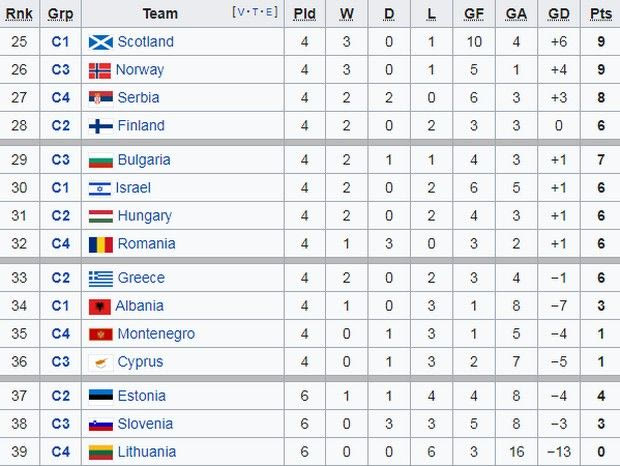Open the Montenegro team link

pos(156,334)
